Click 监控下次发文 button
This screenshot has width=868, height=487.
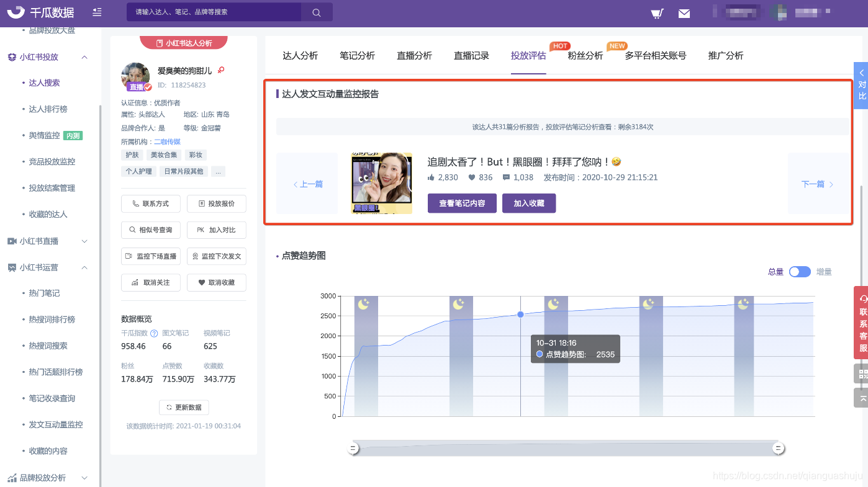(216, 256)
